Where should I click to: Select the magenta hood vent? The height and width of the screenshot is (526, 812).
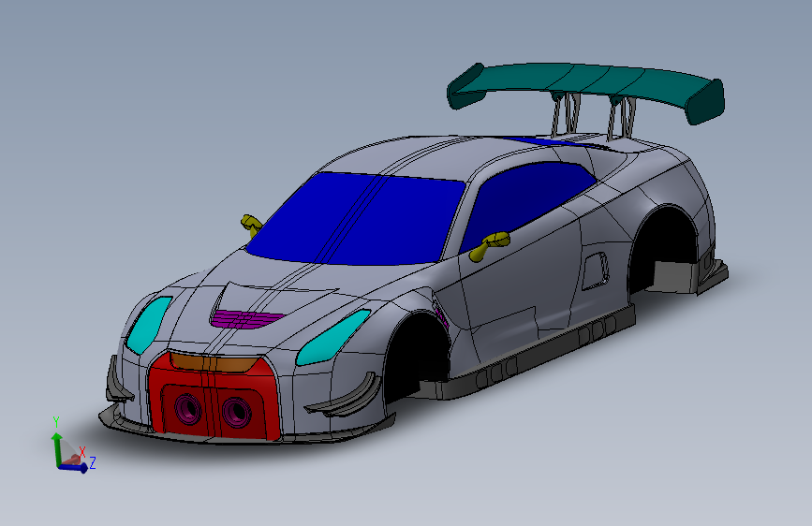tap(246, 318)
